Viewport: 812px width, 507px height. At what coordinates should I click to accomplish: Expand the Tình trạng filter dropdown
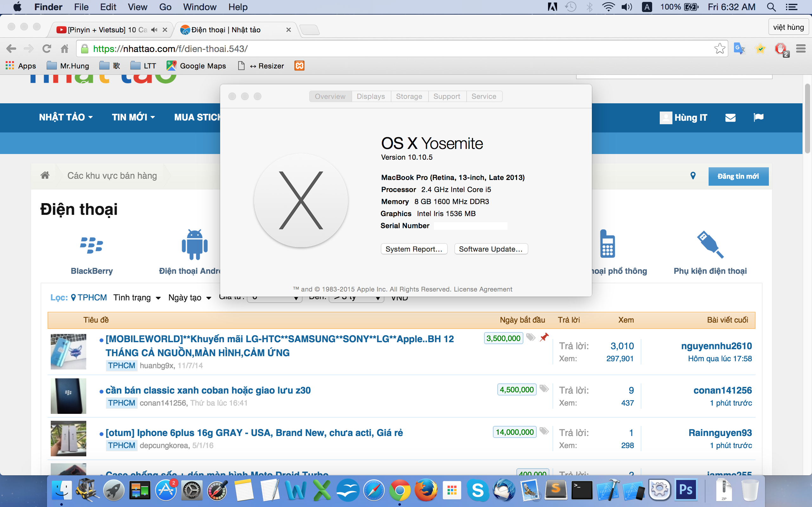pos(137,298)
